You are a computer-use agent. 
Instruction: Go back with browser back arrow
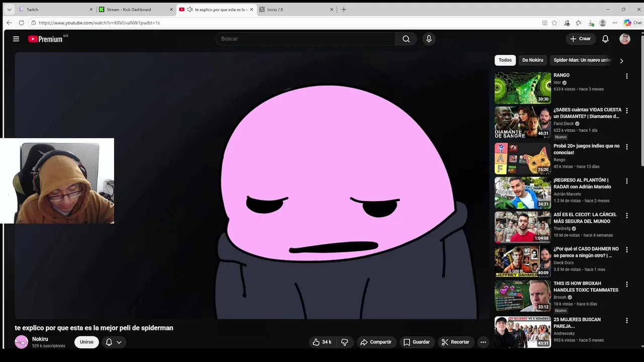coord(9,23)
